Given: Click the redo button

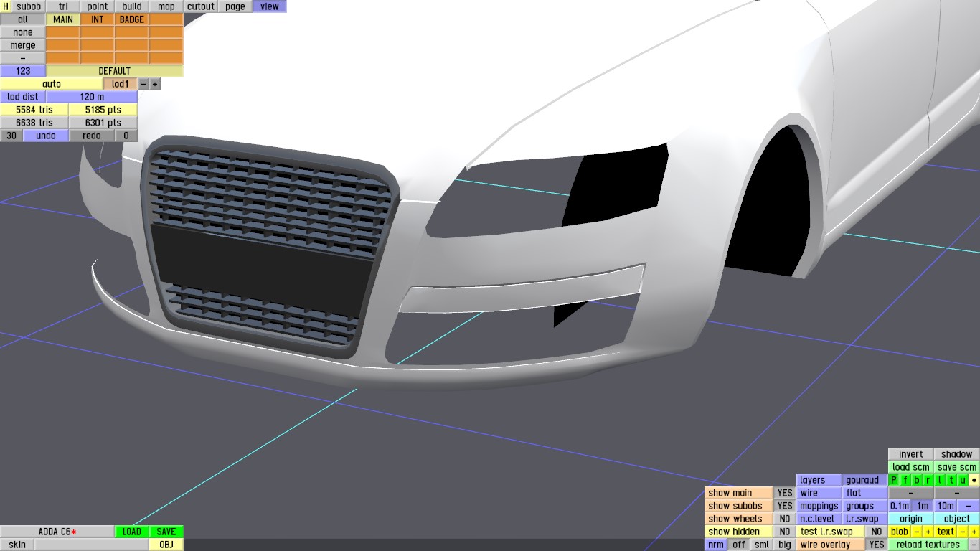Looking at the screenshot, I should [92, 136].
